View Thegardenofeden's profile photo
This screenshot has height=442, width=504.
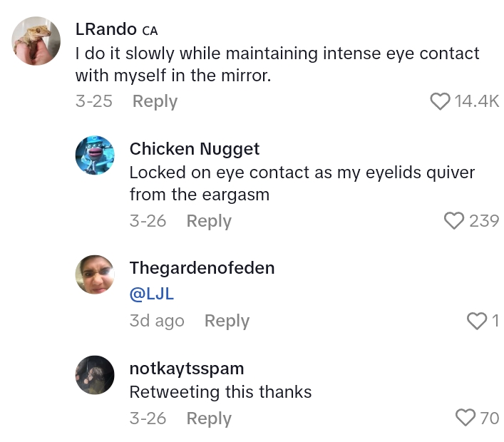point(95,274)
